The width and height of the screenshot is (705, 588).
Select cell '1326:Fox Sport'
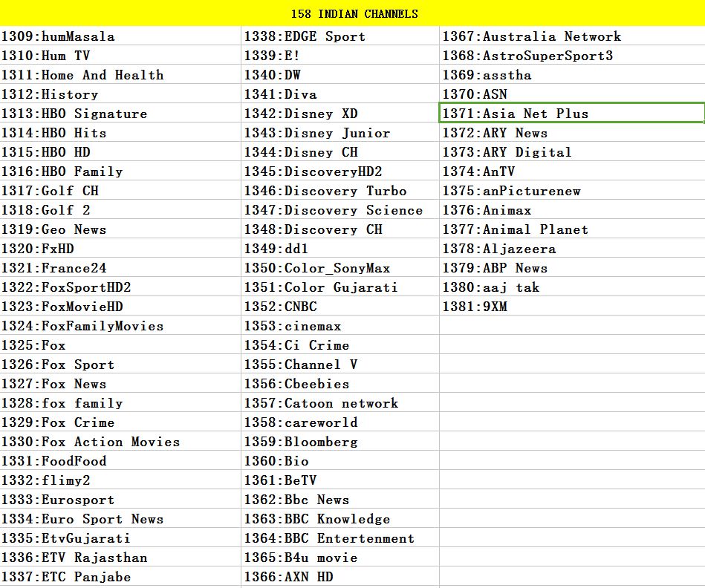120,365
